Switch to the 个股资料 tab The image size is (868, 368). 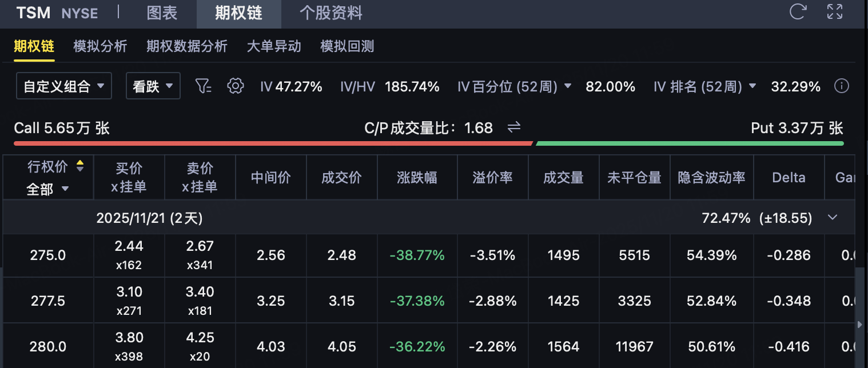331,13
